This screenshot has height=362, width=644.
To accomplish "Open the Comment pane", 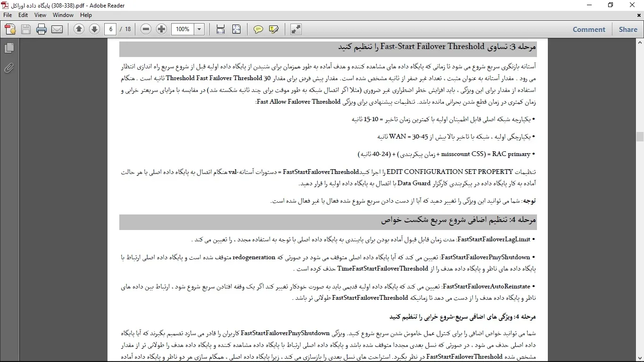I will (589, 29).
